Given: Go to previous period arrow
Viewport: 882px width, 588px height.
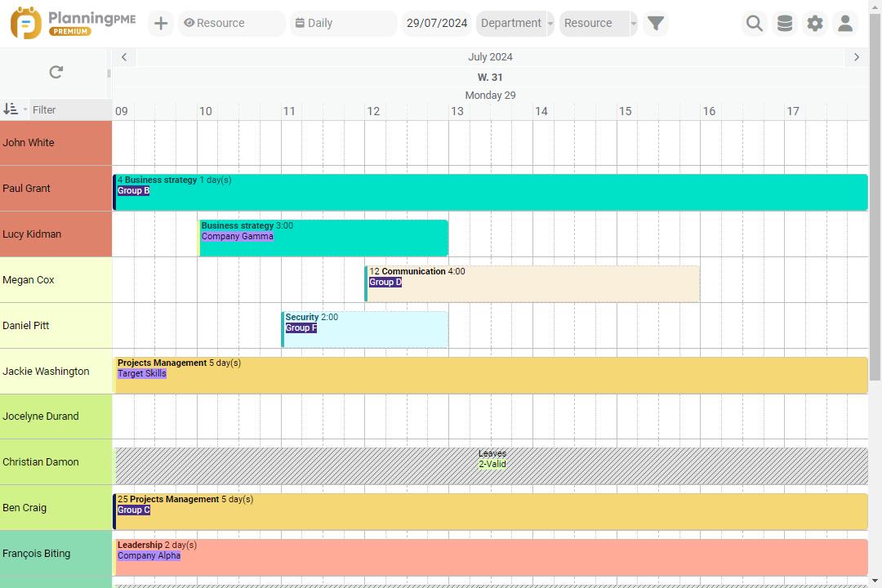Looking at the screenshot, I should pos(124,57).
